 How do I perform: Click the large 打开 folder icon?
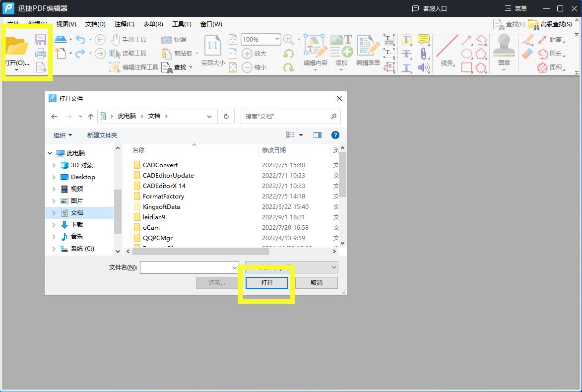(x=17, y=47)
